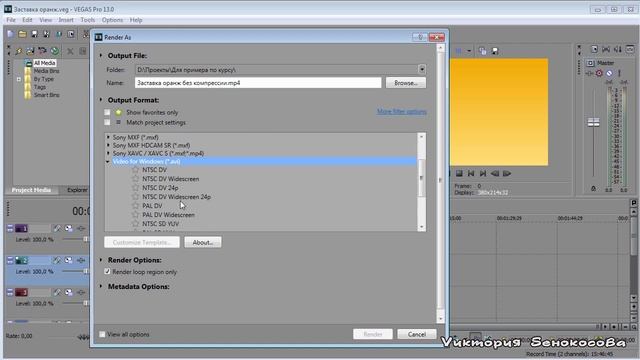Star the PAL DV Widescreen template
This screenshot has height=360, width=640.
[136, 215]
